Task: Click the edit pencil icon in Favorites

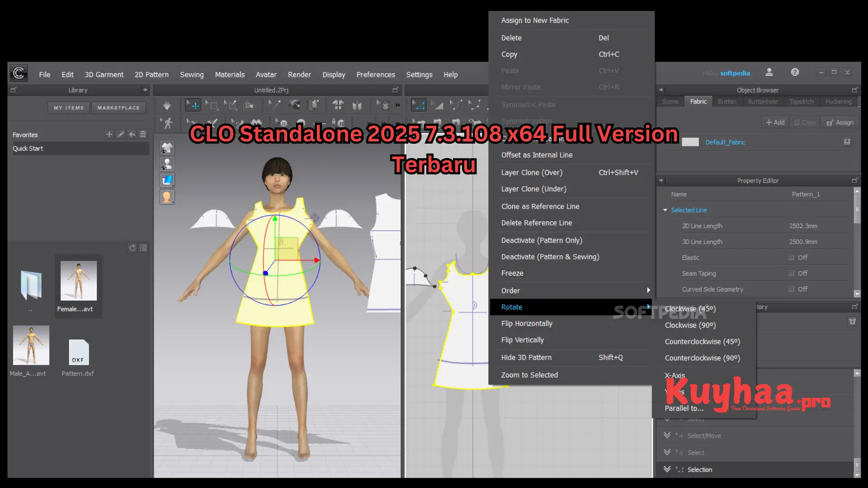Action: pos(121,134)
